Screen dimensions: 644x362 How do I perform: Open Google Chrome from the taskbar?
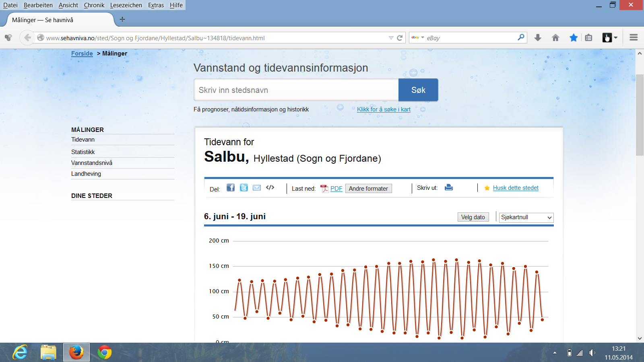point(105,353)
